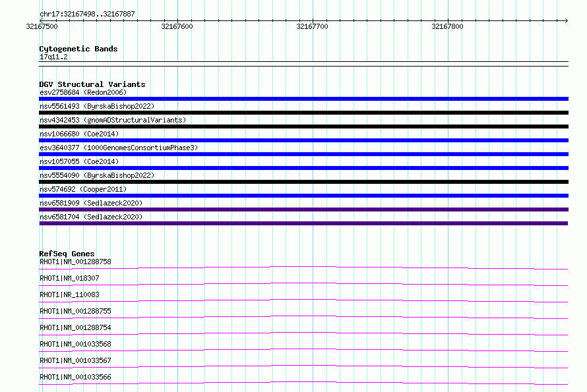Click the 32167500 ruler coordinate label
The image size is (587, 392).
pos(42,26)
